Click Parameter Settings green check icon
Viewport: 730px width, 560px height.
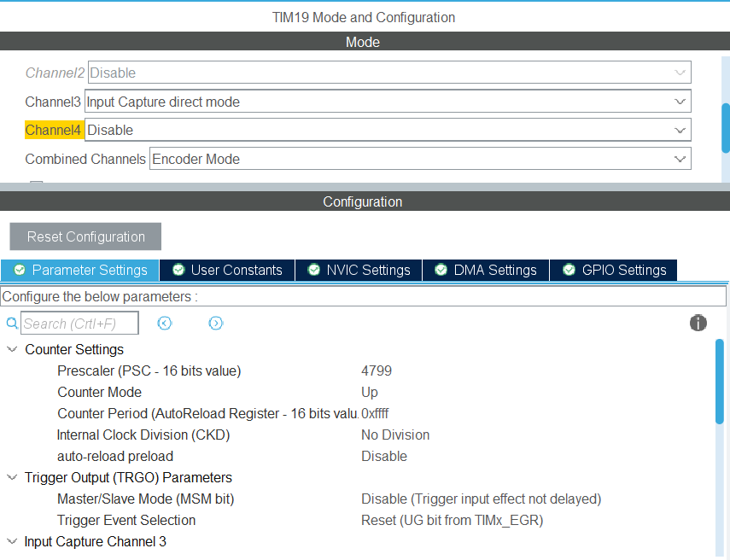click(20, 270)
